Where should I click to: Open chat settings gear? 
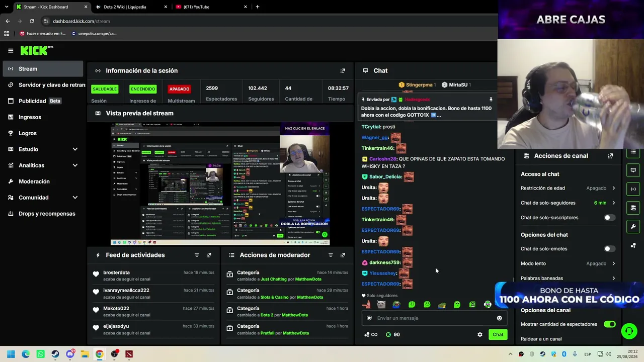click(x=480, y=334)
